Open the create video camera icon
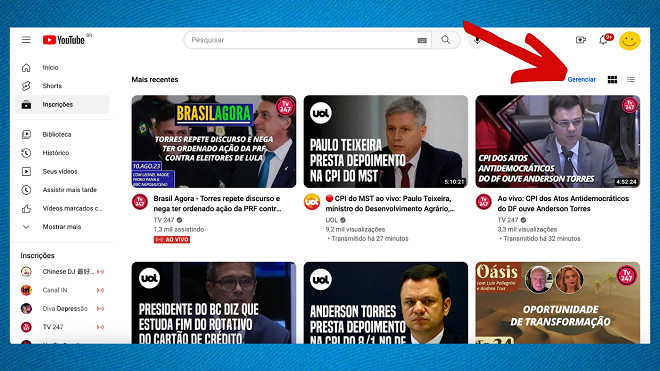Image resolution: width=660 pixels, height=371 pixels. [581, 40]
